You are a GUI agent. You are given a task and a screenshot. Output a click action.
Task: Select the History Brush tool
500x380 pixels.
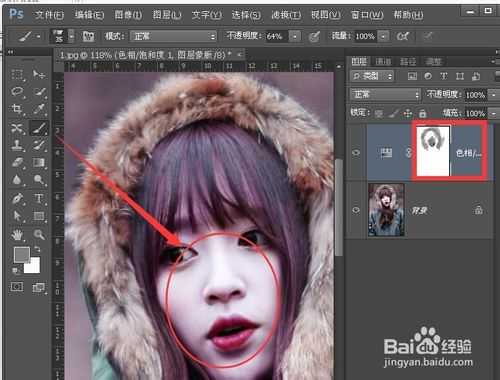39,145
